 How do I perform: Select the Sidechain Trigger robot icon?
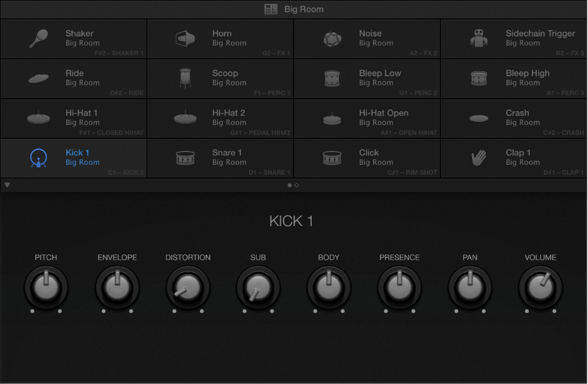[478, 37]
